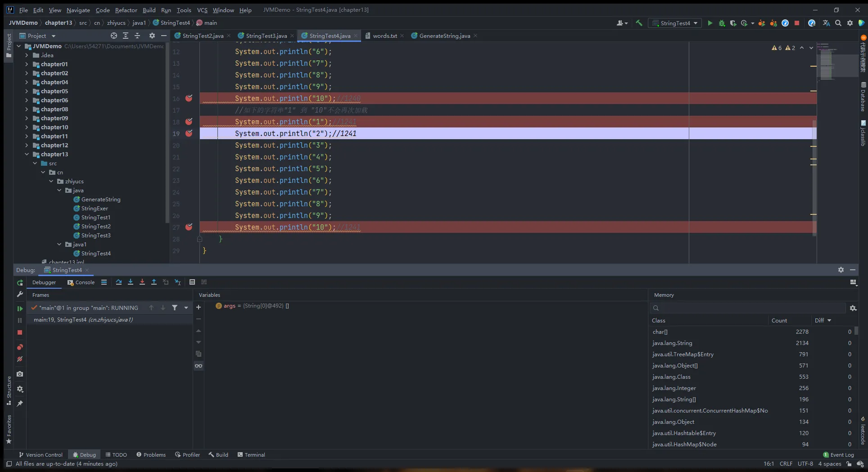Screen dimensions: 868x472
Task: Open the Refactor menu
Action: click(126, 10)
